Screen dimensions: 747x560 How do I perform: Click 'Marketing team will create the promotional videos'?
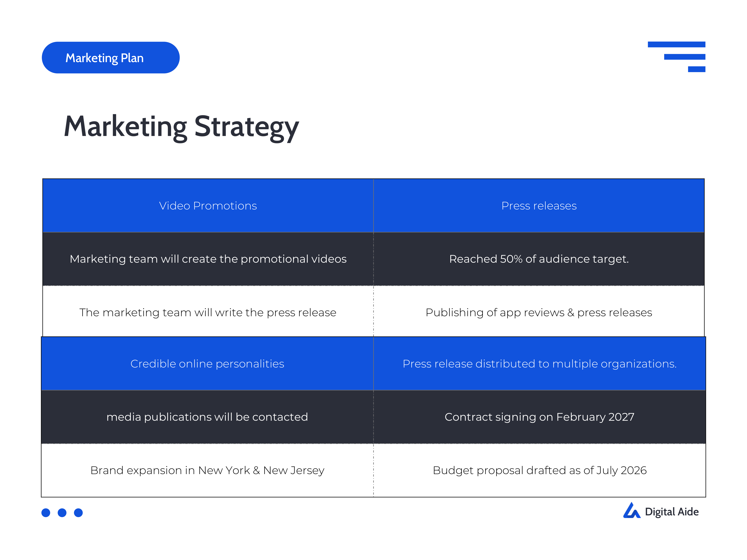(x=208, y=259)
